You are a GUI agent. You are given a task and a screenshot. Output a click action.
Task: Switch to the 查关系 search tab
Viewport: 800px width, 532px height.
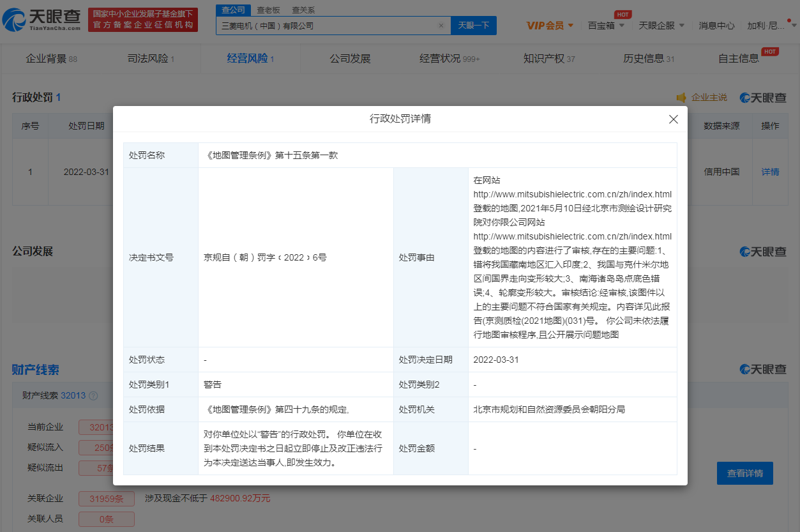tap(303, 10)
